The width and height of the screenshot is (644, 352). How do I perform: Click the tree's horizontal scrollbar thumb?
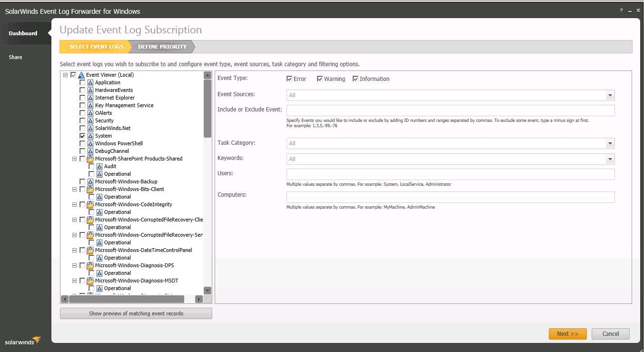(127, 299)
